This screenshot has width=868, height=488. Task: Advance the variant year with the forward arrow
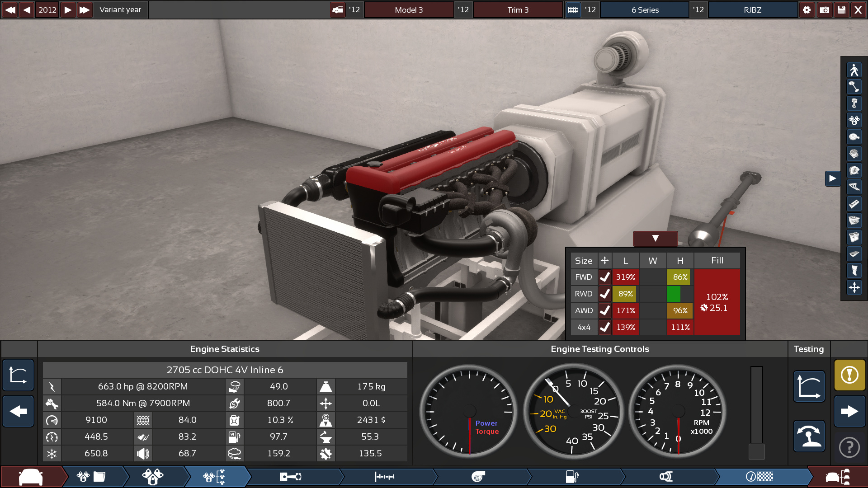(67, 9)
